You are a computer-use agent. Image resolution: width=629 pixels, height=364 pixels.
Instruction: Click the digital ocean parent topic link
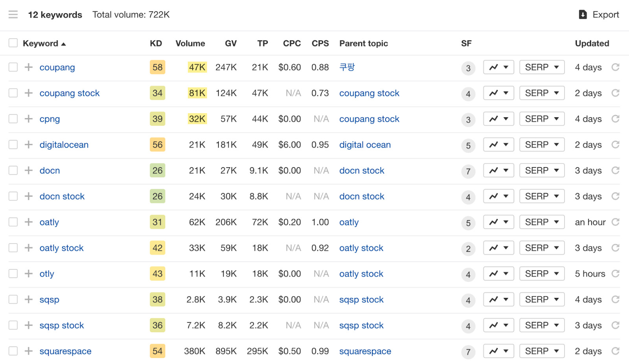(365, 145)
